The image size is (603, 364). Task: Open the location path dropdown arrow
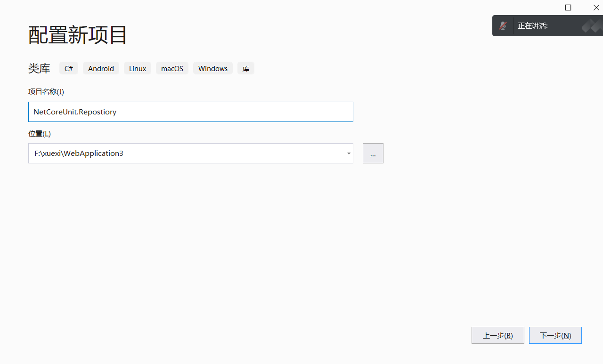coord(349,154)
